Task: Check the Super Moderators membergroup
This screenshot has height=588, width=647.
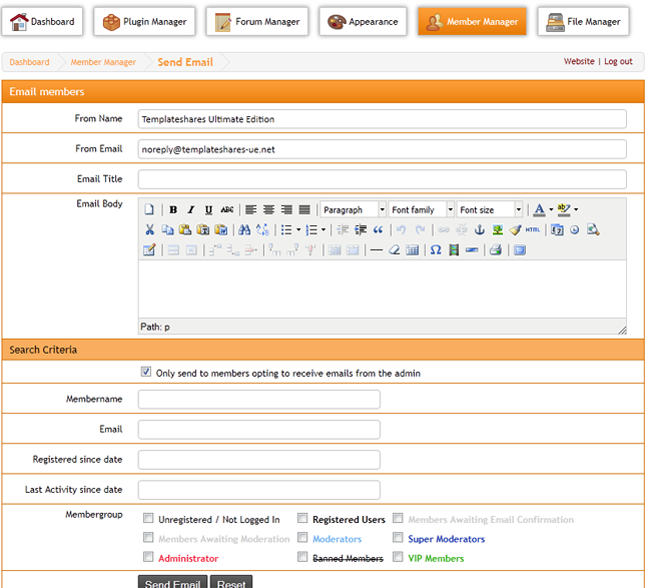Action: (x=398, y=538)
